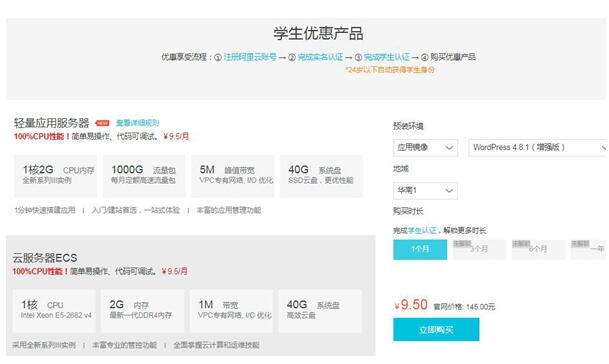Click the 预装环境 label
609x364 pixels.
[408, 126]
